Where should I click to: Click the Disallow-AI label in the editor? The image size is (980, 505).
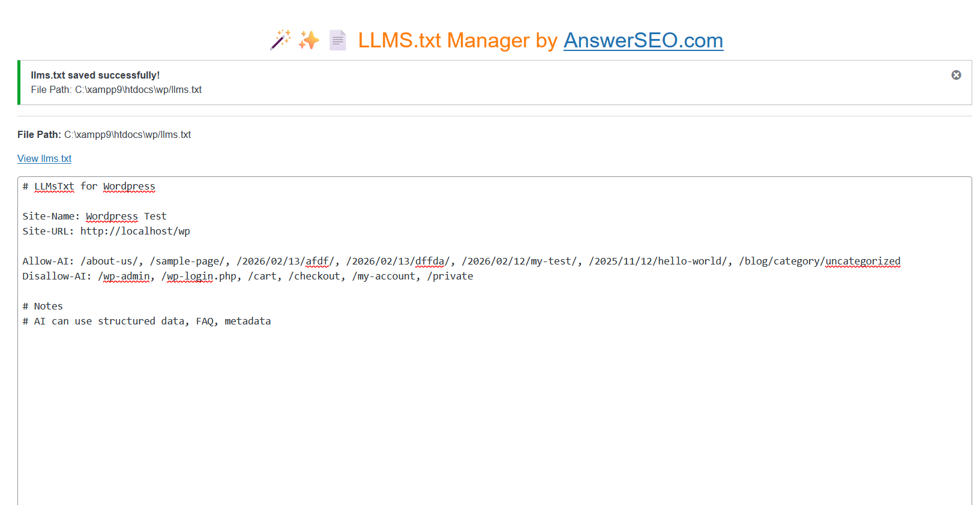pos(56,276)
